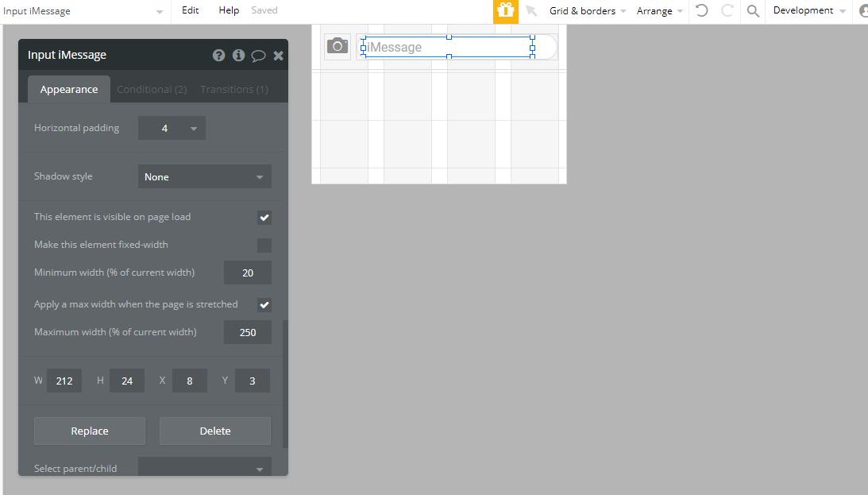
Task: Open the user account avatar
Action: [863, 10]
